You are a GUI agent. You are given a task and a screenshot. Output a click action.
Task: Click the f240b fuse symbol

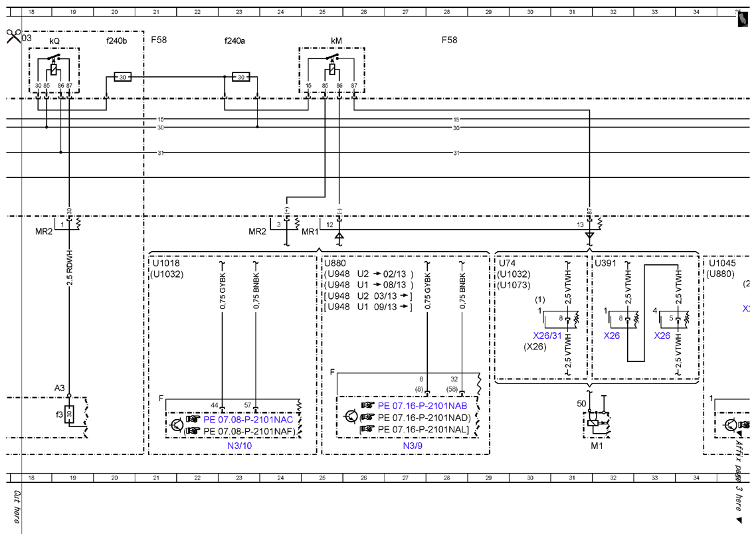122,76
